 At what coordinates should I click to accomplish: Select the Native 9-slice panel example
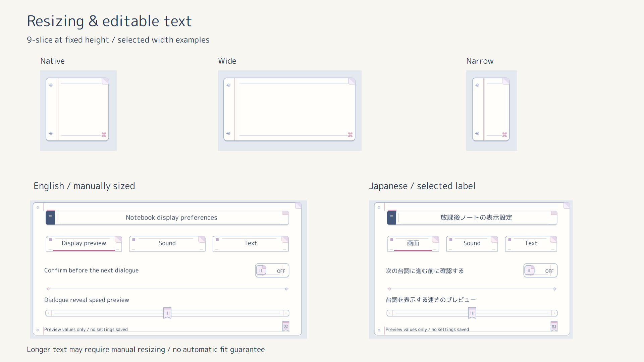[x=77, y=109]
